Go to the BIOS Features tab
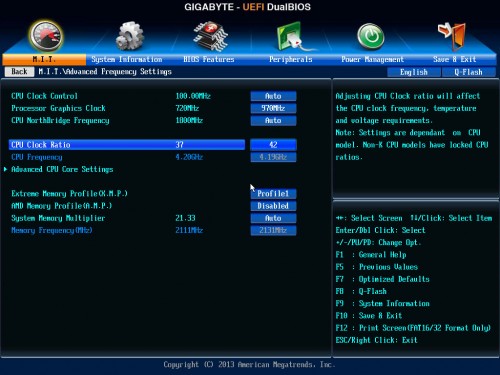Viewport: 500px width, 375px height. click(x=209, y=59)
